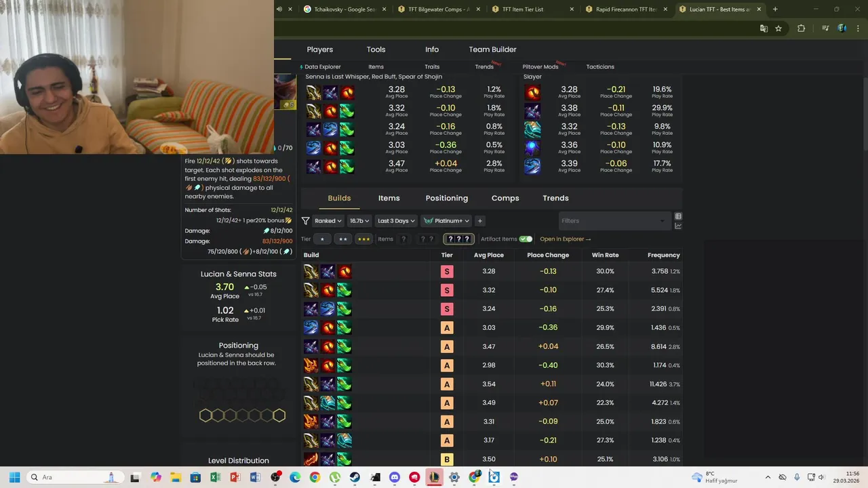Expand the system tray hidden icons chevron
The width and height of the screenshot is (868, 488).
tap(768, 477)
